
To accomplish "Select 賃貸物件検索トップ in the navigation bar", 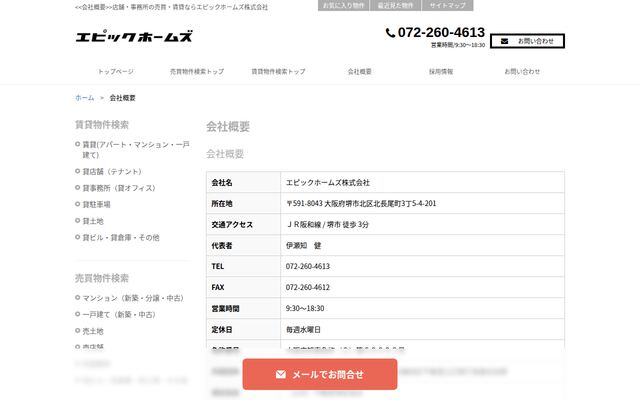I will (278, 71).
